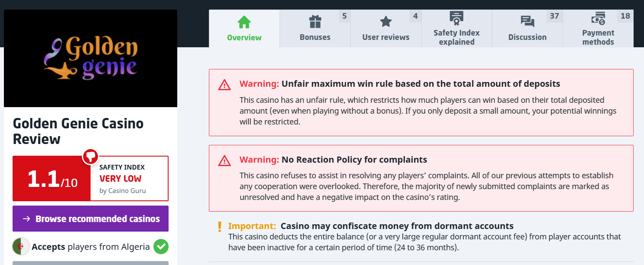Image resolution: width=644 pixels, height=265 pixels.
Task: Switch to the User reviews tab
Action: 386,37
